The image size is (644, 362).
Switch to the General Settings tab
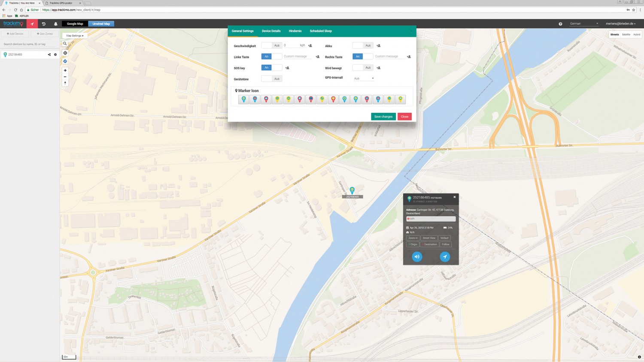click(x=243, y=31)
